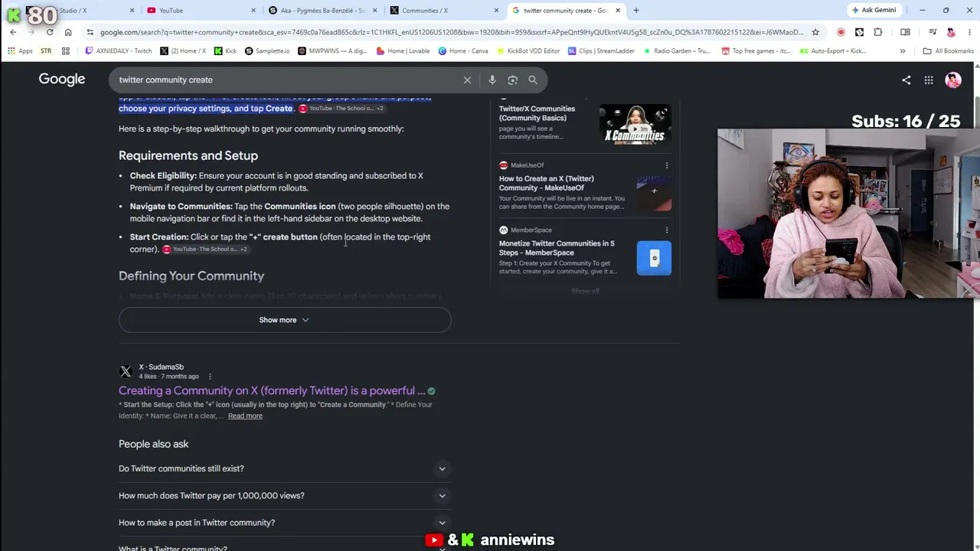Screen dimensions: 980x551
Task: Open YouTube source chip after Start Creation step
Action: [x=204, y=249]
